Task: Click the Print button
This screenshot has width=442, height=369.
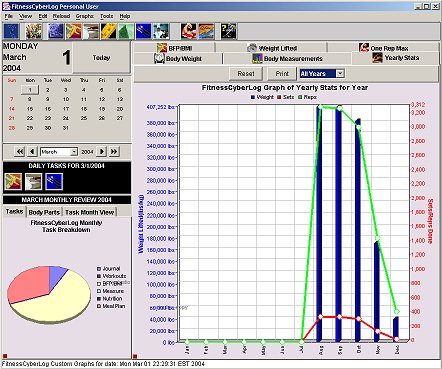Action: [x=282, y=74]
